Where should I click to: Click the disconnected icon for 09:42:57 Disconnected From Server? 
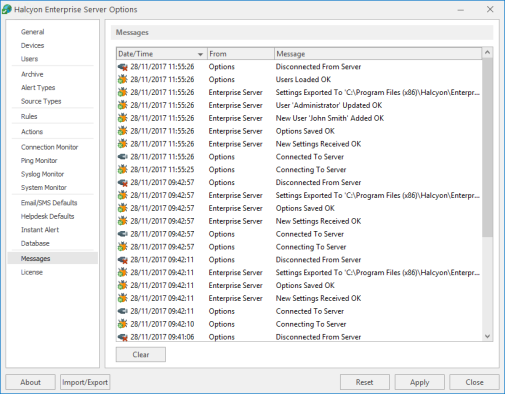(123, 183)
